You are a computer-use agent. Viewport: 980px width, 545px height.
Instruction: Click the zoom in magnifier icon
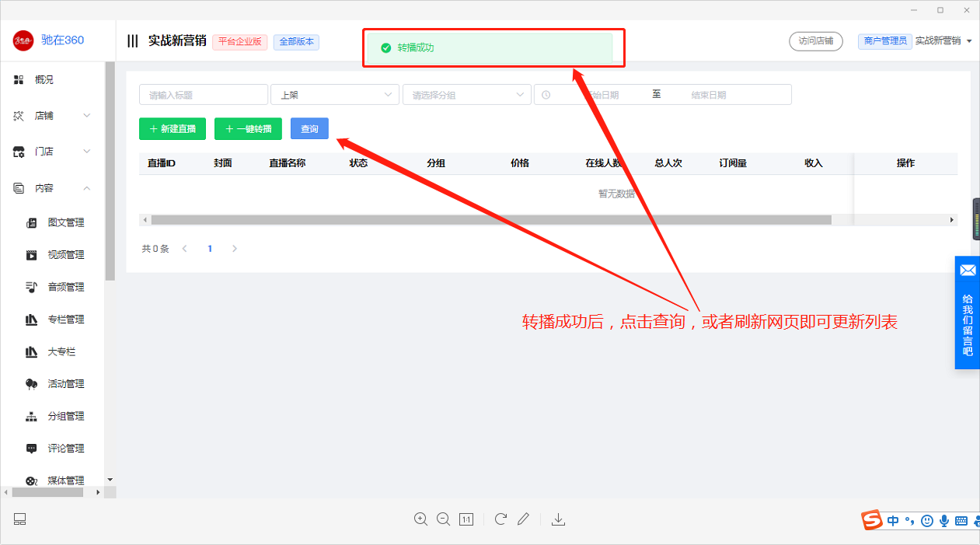pos(420,519)
